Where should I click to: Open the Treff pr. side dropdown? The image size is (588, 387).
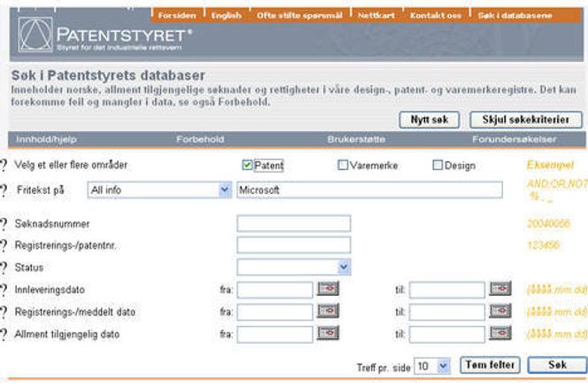click(x=444, y=365)
